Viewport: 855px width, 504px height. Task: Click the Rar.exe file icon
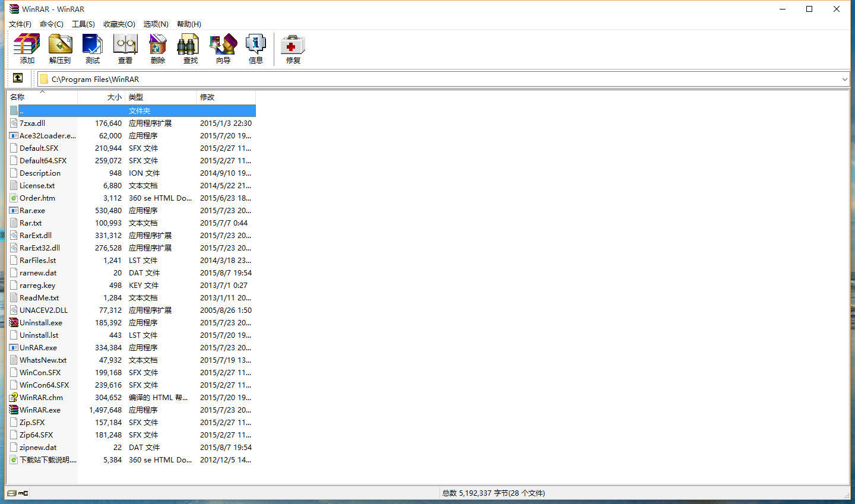14,211
